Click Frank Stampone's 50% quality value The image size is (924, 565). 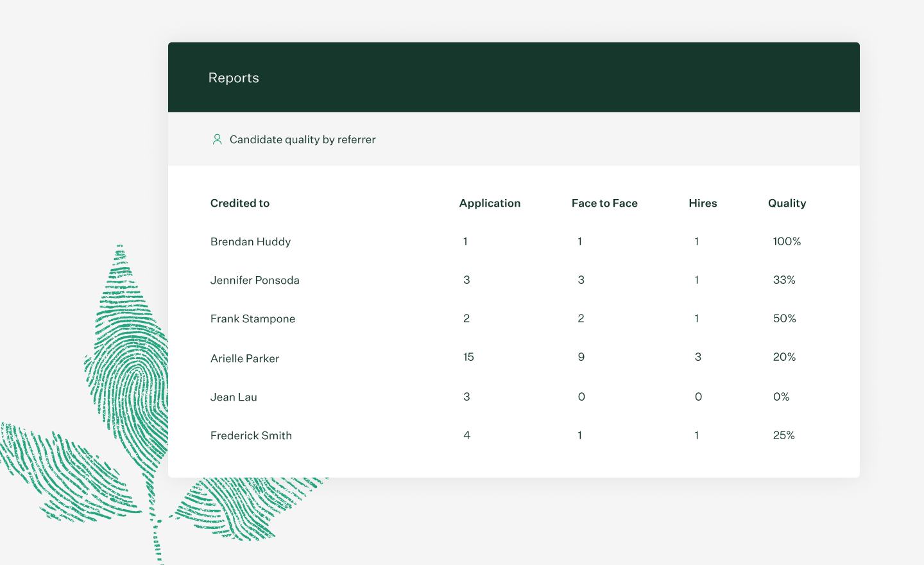coord(784,318)
